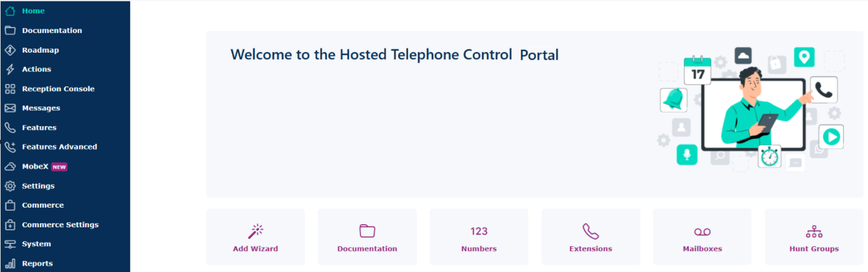
Task: Click the Extensions phone handset icon
Action: click(x=591, y=231)
